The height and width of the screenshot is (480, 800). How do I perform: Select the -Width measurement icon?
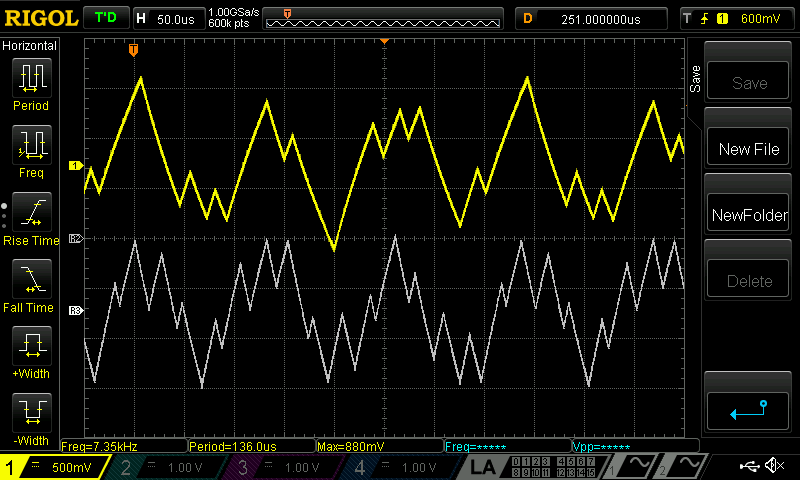point(32,413)
